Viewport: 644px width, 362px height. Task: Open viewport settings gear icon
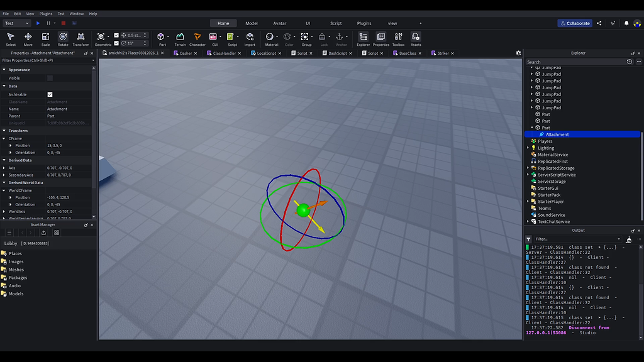tap(518, 53)
